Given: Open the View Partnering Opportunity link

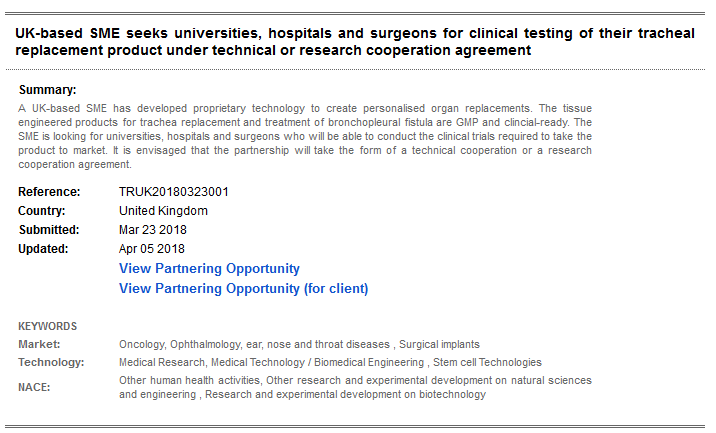Looking at the screenshot, I should 209,269.
